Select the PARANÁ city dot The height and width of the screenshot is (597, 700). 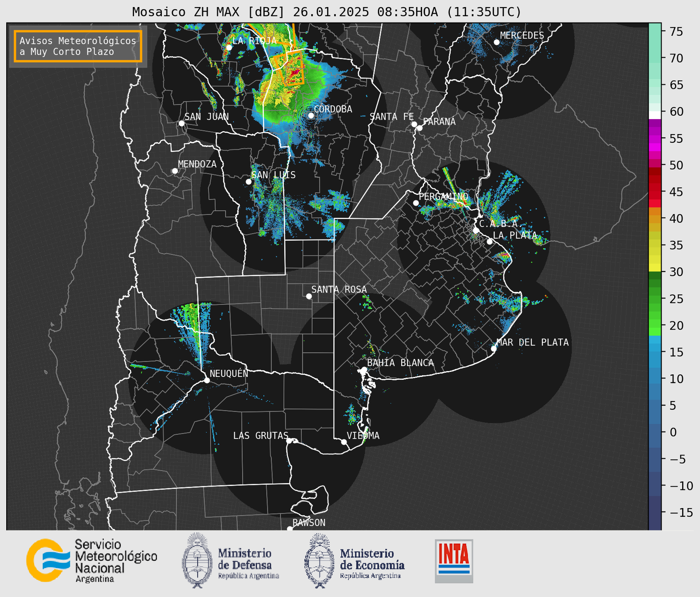(x=420, y=128)
